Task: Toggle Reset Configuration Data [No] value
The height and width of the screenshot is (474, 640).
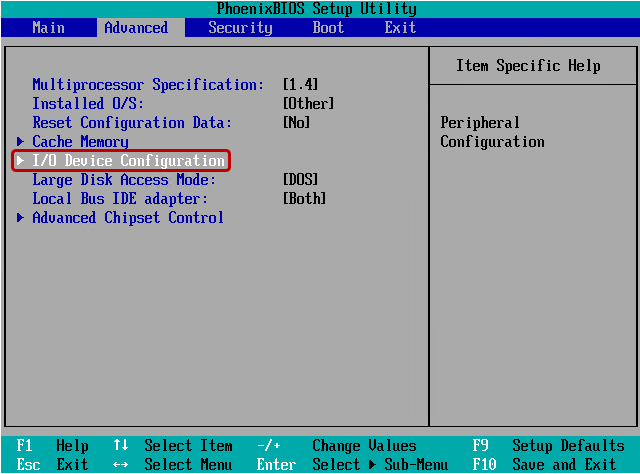Action: pyautogui.click(x=296, y=123)
